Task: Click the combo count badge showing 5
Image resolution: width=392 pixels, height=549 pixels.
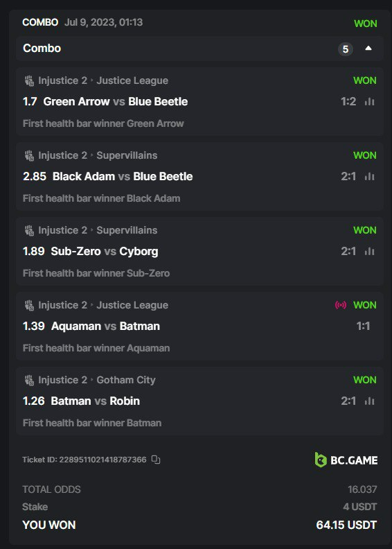Action: tap(345, 49)
